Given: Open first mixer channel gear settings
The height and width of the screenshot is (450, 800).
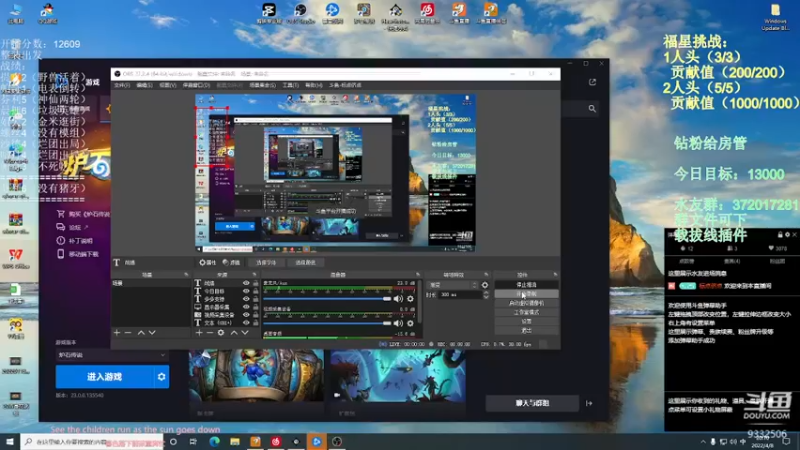Looking at the screenshot, I should (410, 298).
